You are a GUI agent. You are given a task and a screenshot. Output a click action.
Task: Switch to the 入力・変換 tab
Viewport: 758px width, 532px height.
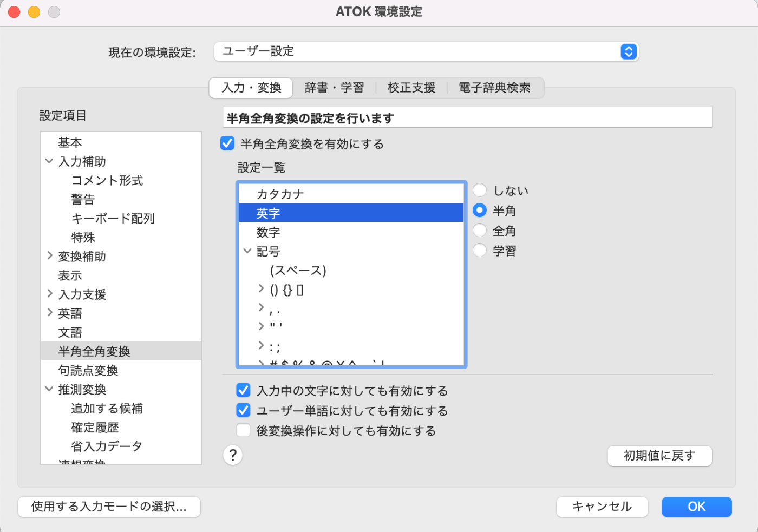251,88
